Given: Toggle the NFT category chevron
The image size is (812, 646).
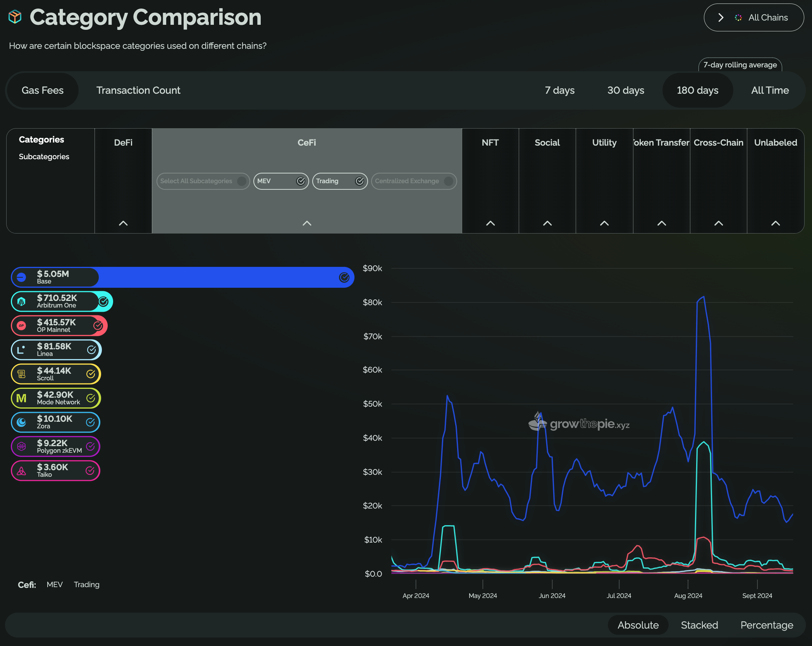Looking at the screenshot, I should pyautogui.click(x=490, y=223).
